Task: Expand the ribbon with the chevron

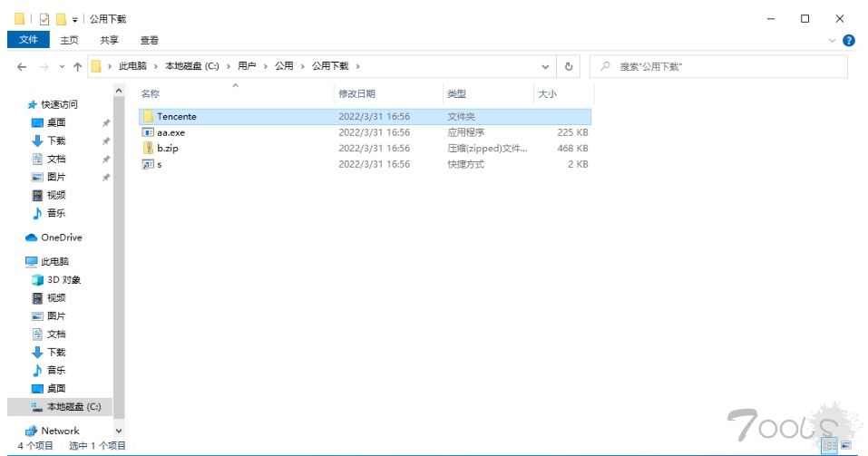Action: 832,41
